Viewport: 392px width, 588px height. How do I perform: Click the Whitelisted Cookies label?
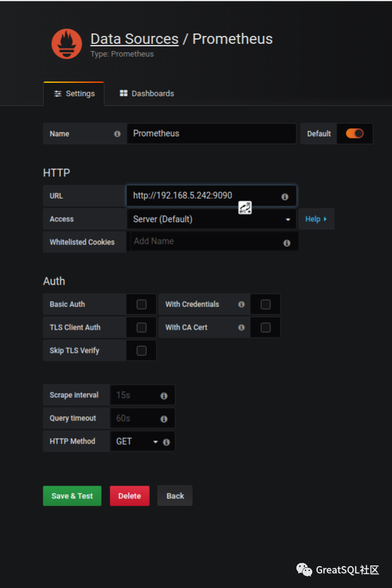coord(82,243)
